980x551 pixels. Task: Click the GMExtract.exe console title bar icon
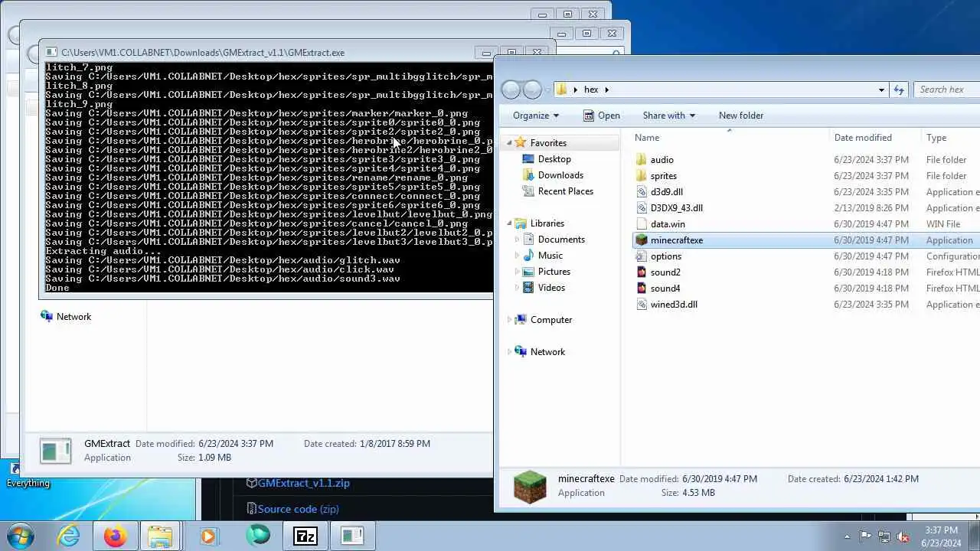[51, 53]
